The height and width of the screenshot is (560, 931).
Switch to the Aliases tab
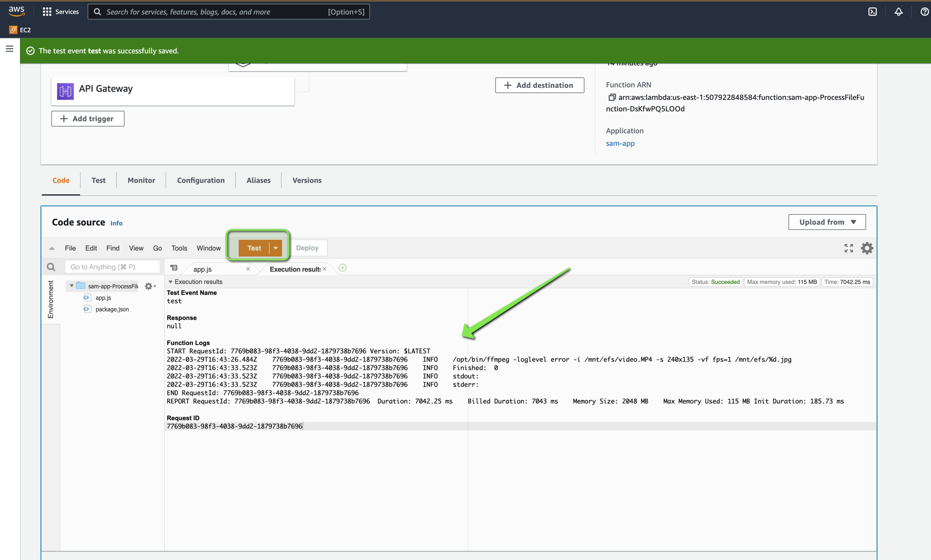[258, 180]
